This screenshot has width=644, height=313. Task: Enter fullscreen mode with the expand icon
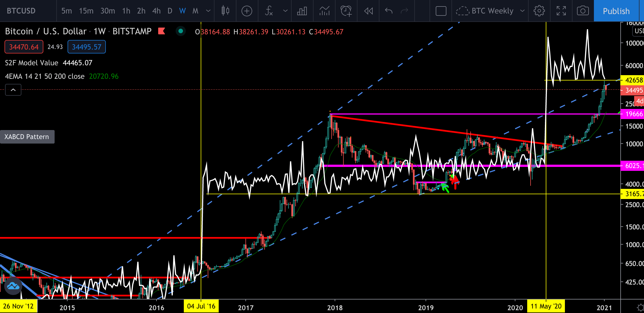tap(561, 11)
